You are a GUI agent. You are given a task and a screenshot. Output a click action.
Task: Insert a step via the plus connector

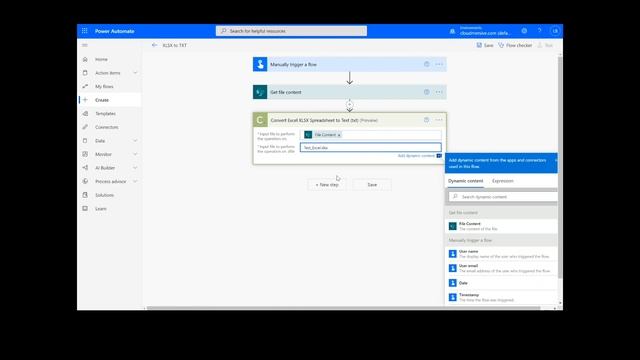coord(349,104)
